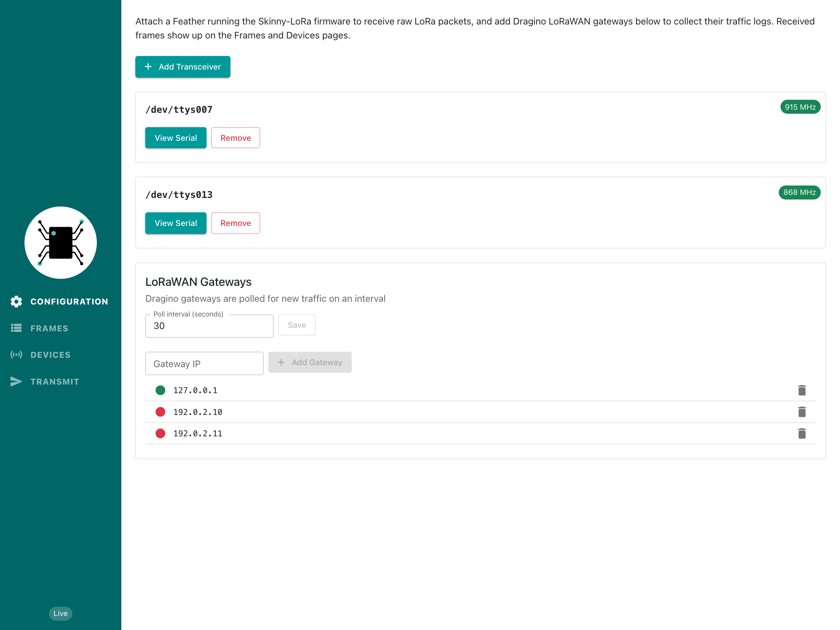Viewport: 840px width, 630px height.
Task: Click the Frames list icon in sidebar
Action: [x=16, y=328]
